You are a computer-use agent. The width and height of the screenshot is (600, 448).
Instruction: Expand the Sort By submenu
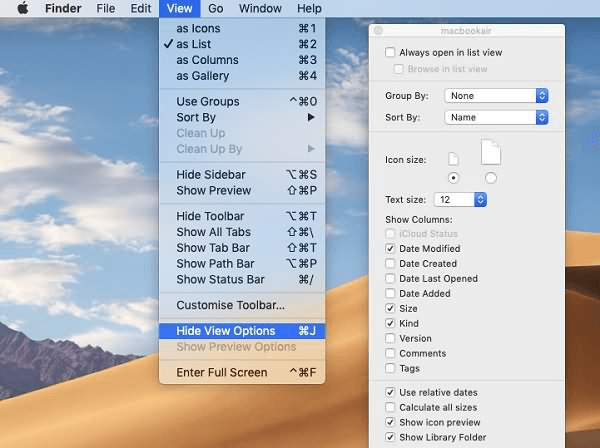coord(242,117)
